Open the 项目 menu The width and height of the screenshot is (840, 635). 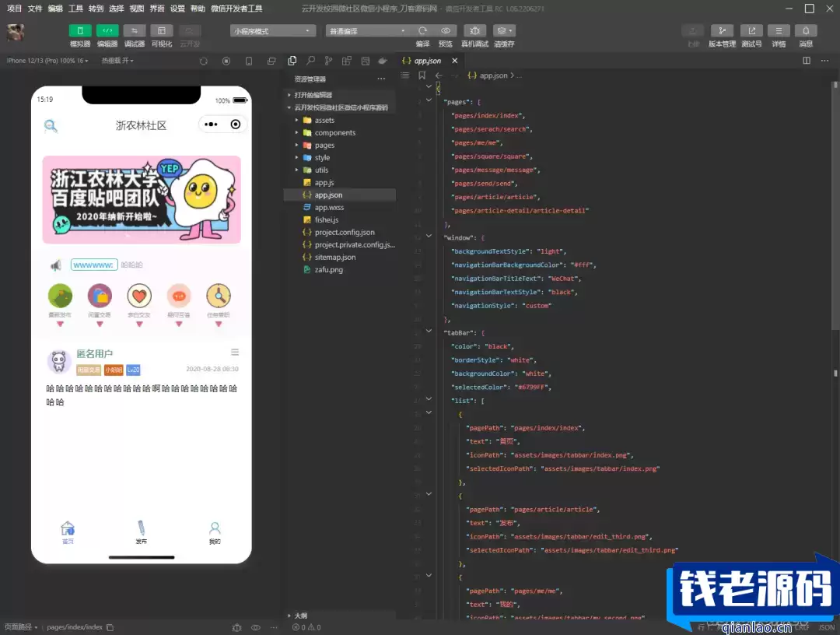[15, 8]
